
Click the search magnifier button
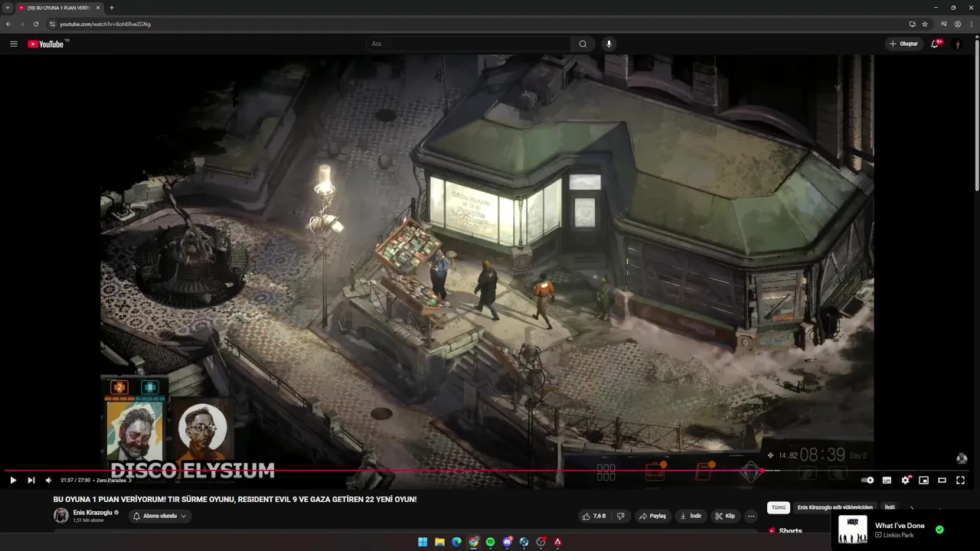(583, 44)
